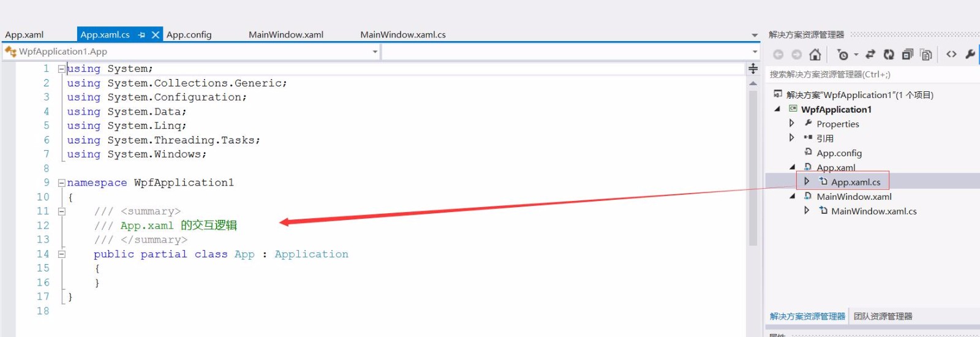This screenshot has width=980, height=337.
Task: Select App.xaml in Solution Explorer tree
Action: pyautogui.click(x=836, y=167)
